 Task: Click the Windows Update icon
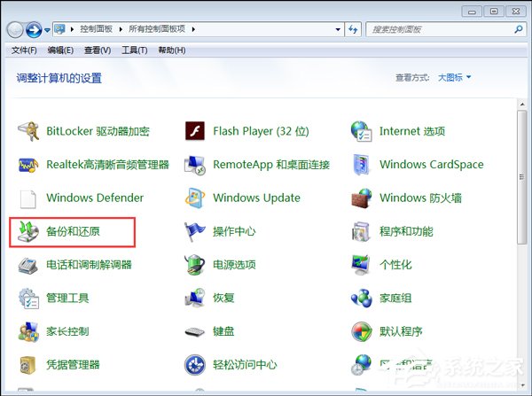tap(196, 198)
